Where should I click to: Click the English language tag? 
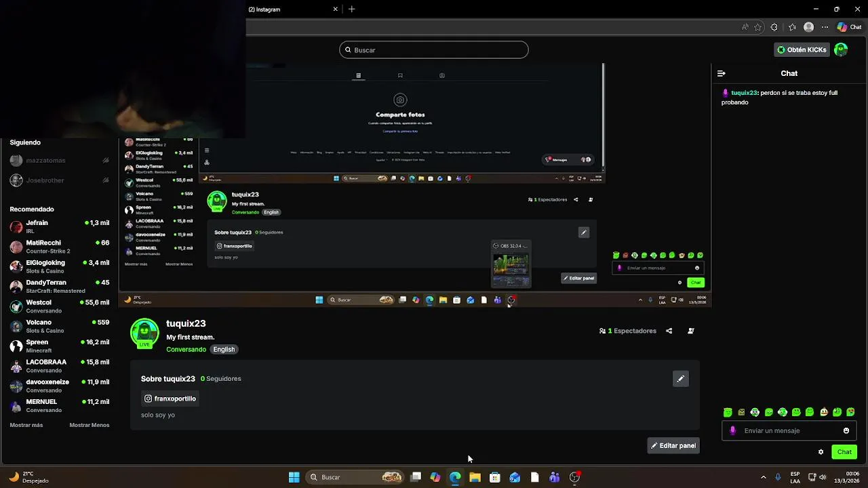pos(224,350)
